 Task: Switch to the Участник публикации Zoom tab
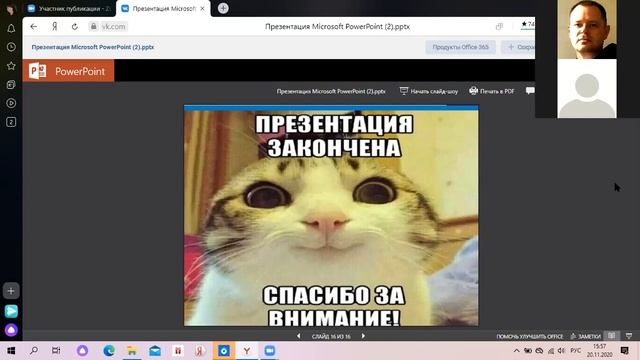coord(69,9)
